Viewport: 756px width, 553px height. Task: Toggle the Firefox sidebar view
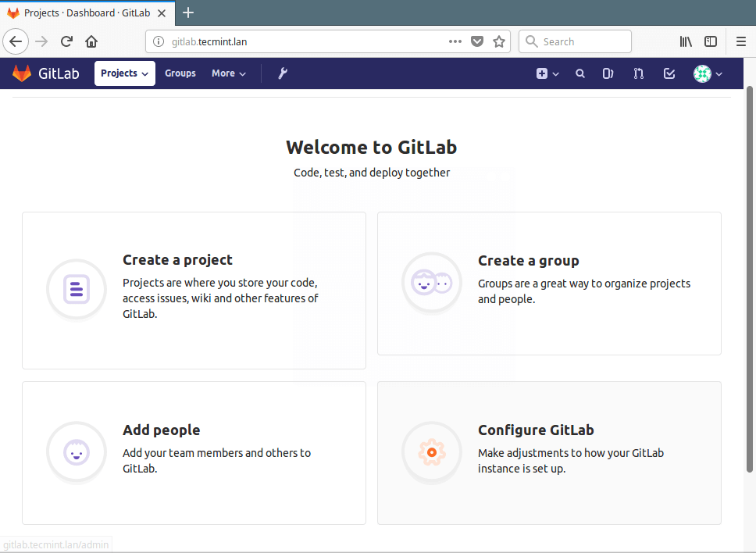[x=711, y=41]
